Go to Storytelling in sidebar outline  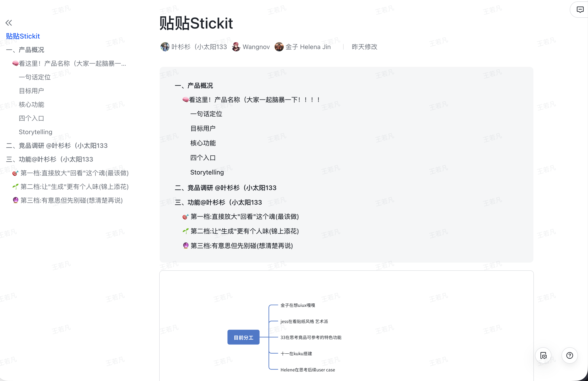(x=36, y=132)
